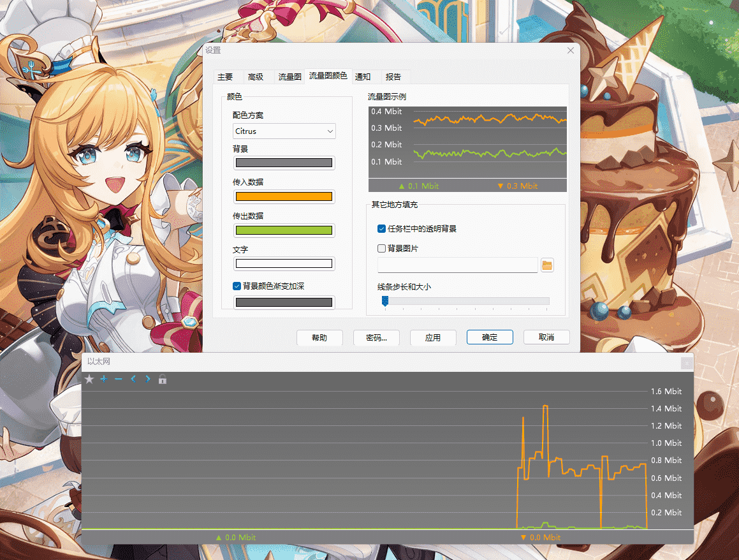739x560 pixels.
Task: Open the 报告 report tab
Action: (x=394, y=77)
